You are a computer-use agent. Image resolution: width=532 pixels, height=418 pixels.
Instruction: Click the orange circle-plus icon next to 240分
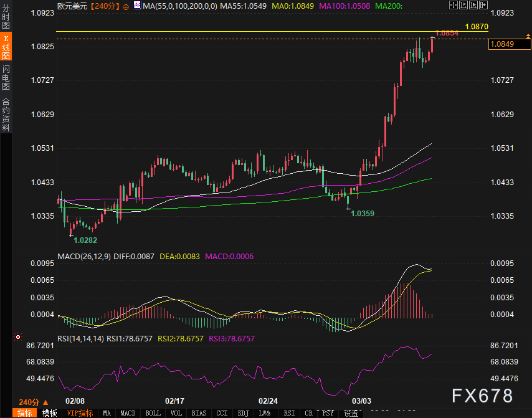coord(126,7)
